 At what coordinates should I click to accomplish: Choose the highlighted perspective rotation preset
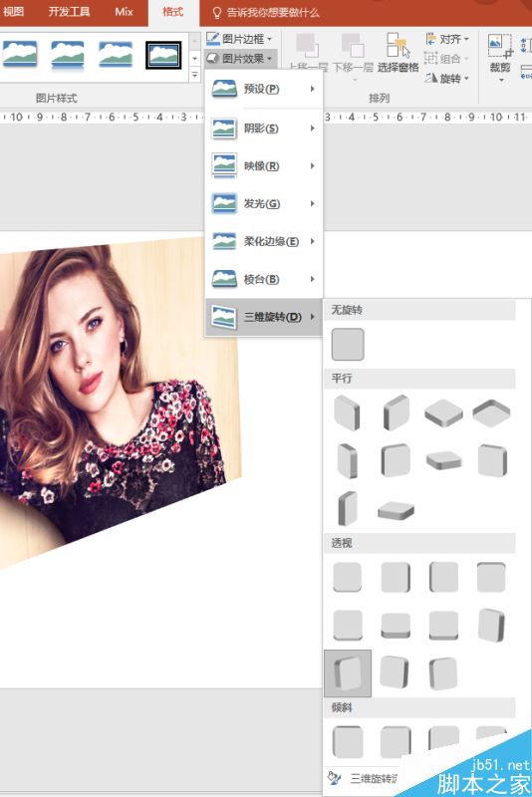[x=348, y=673]
